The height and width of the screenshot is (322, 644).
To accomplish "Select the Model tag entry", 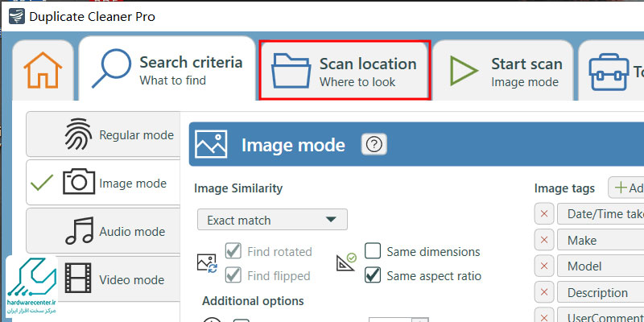I will [601, 266].
